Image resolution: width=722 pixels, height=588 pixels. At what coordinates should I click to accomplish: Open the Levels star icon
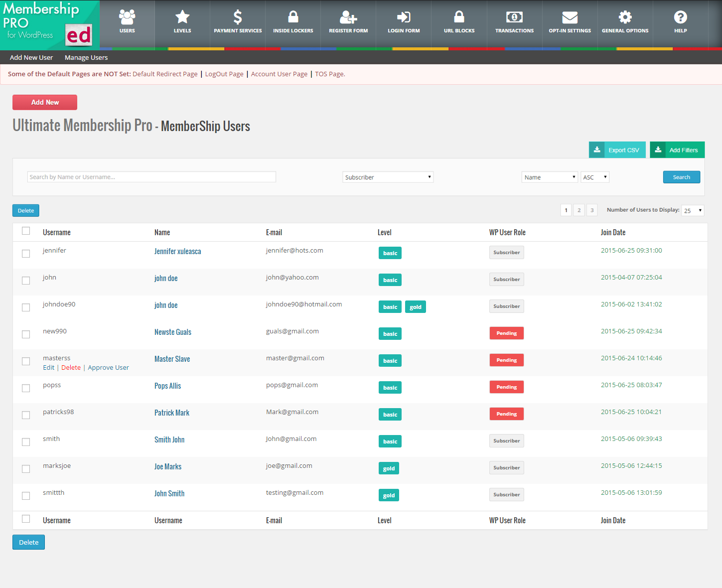pyautogui.click(x=182, y=17)
